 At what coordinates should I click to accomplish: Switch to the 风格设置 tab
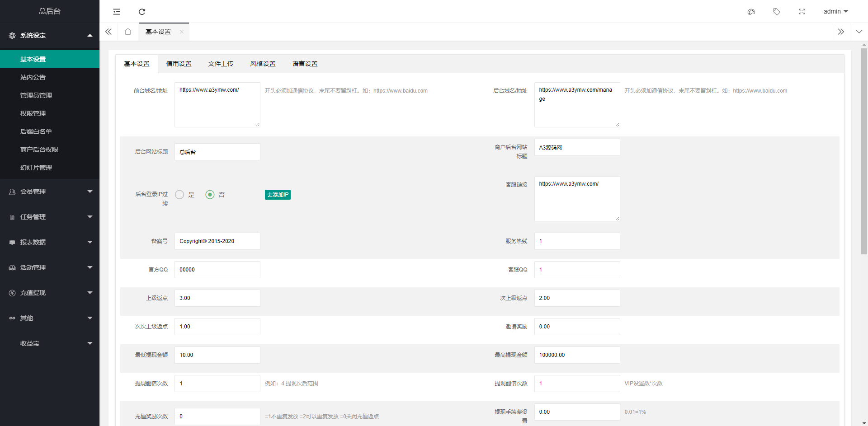coord(263,64)
